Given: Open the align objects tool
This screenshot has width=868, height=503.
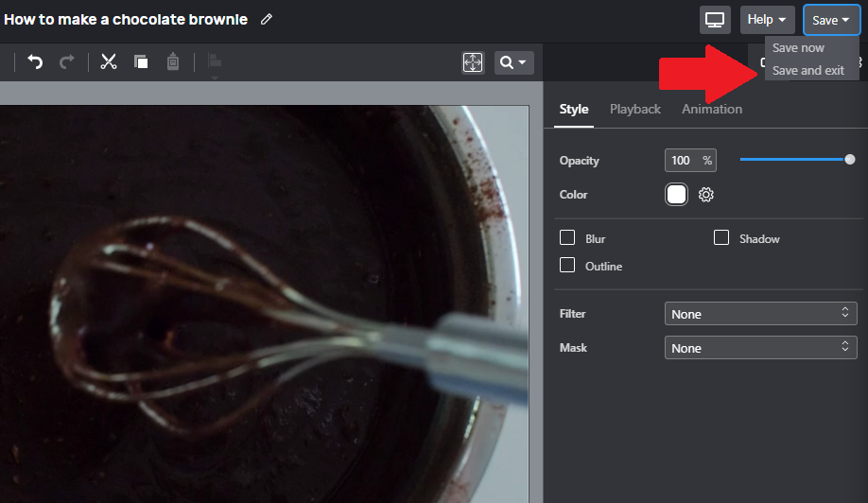Looking at the screenshot, I should point(215,61).
